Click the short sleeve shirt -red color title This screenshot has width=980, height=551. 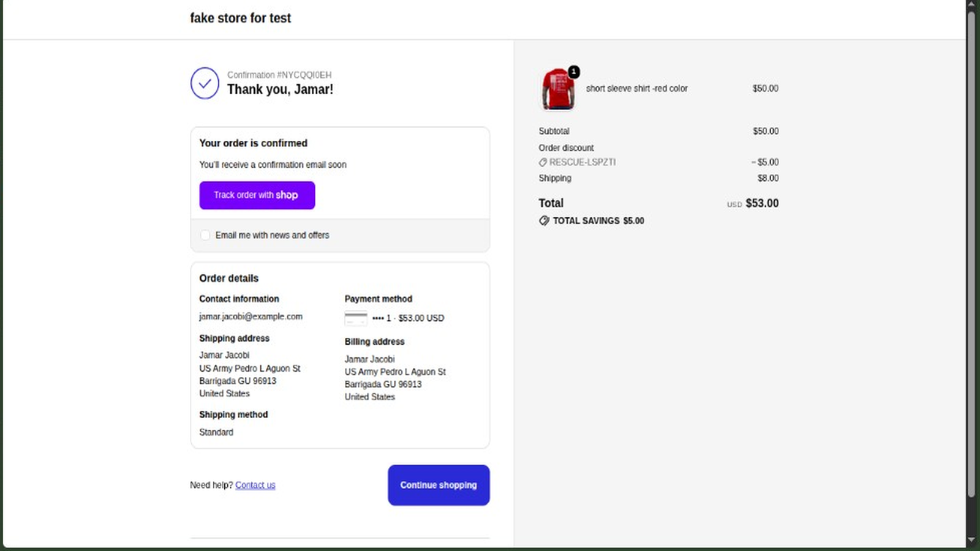(637, 88)
